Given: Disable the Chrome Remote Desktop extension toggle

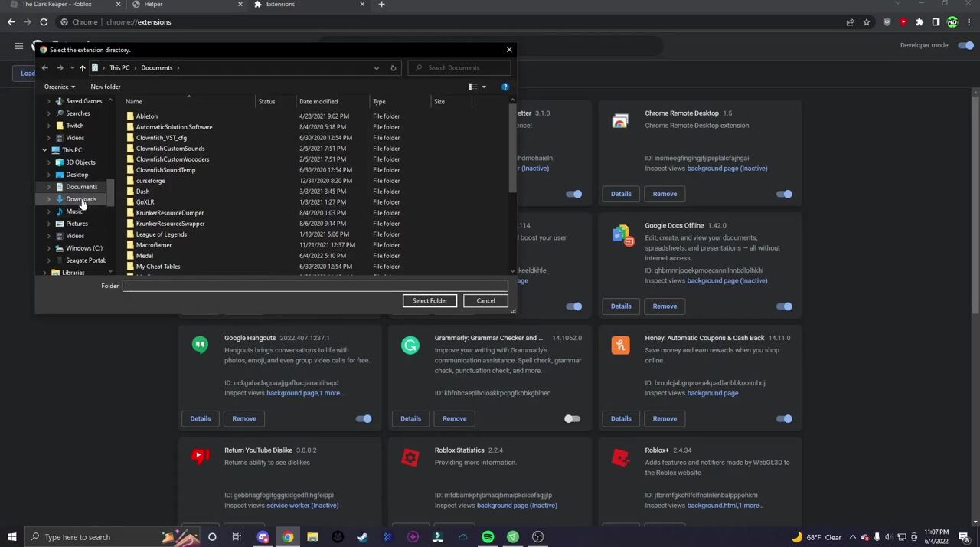Looking at the screenshot, I should click(784, 194).
